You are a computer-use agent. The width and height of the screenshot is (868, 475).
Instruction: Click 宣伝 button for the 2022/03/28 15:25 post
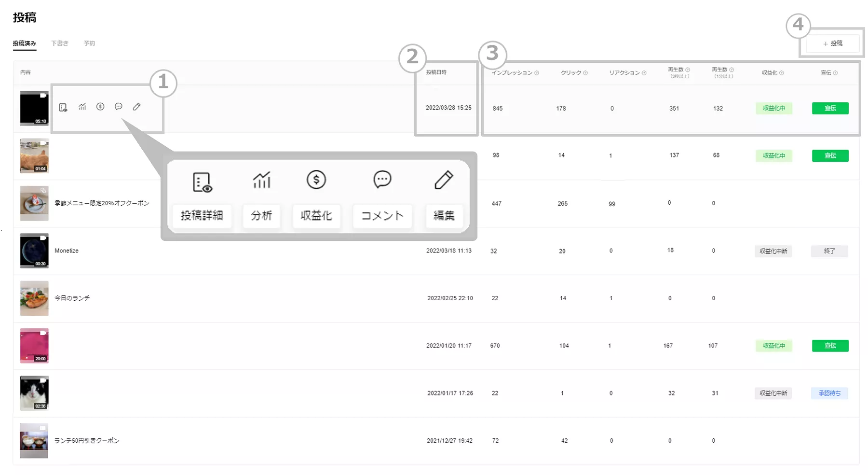pyautogui.click(x=830, y=108)
